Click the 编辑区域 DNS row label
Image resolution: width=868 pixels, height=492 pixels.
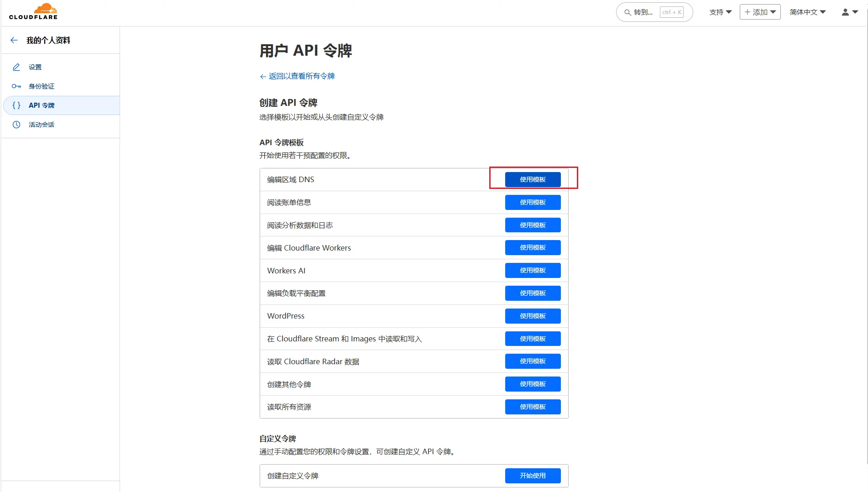(291, 179)
